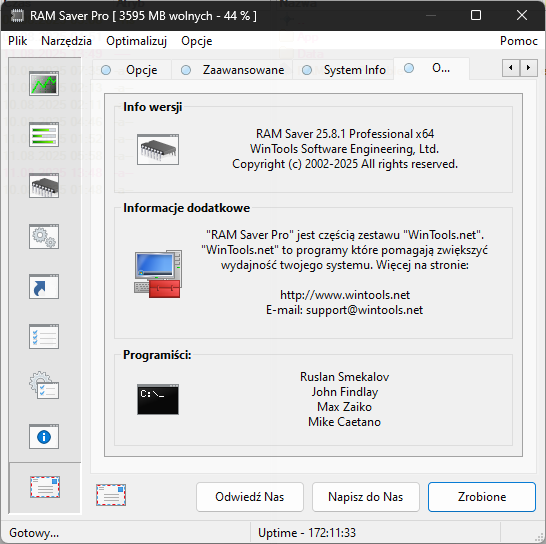Switch to the System Info tab

[344, 70]
